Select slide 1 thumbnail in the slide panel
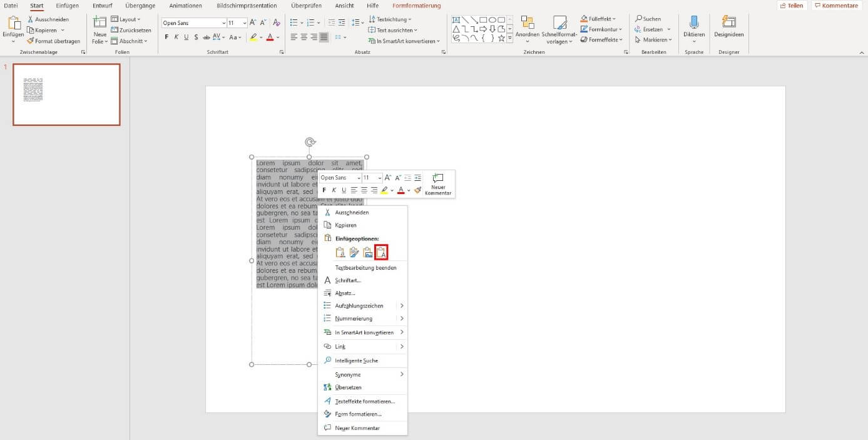 click(66, 95)
